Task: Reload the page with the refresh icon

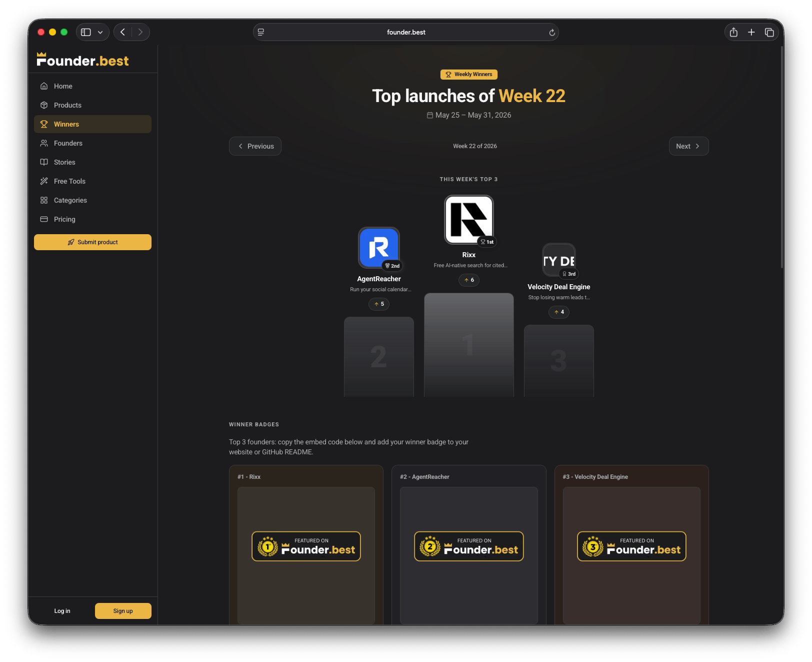Action: tap(552, 33)
